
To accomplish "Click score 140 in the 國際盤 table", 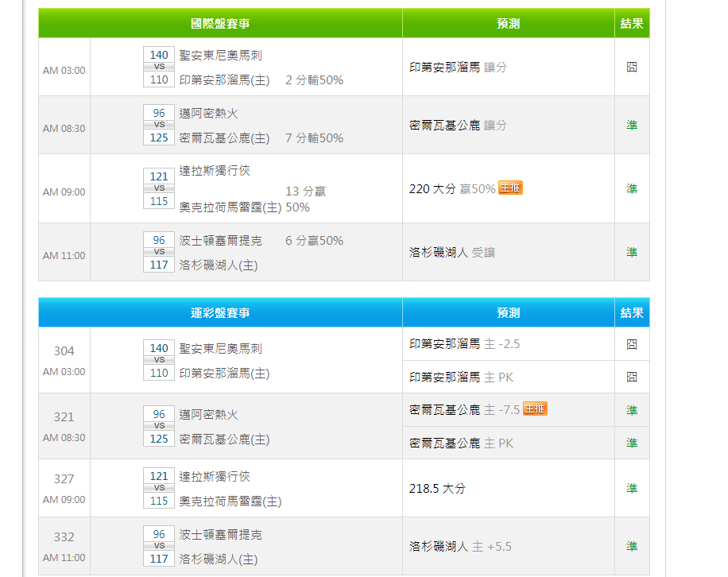I will tap(159, 55).
